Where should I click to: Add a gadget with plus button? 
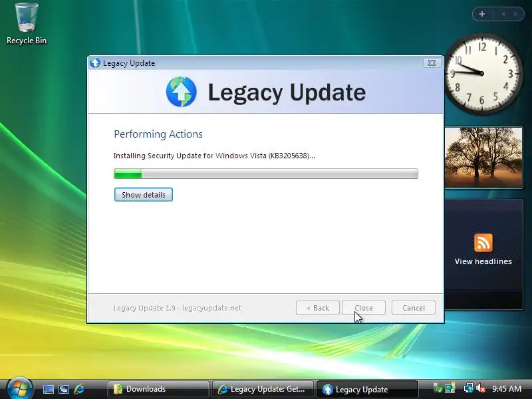click(x=482, y=14)
